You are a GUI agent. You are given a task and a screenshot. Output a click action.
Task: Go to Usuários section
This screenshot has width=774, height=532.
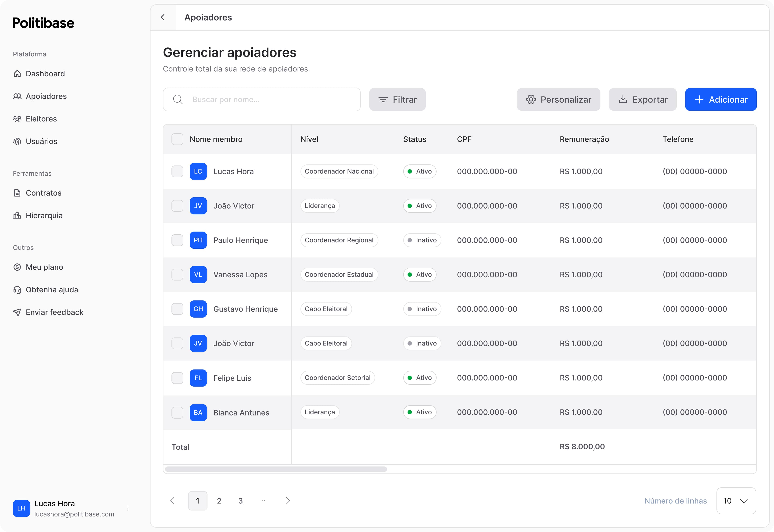click(41, 141)
